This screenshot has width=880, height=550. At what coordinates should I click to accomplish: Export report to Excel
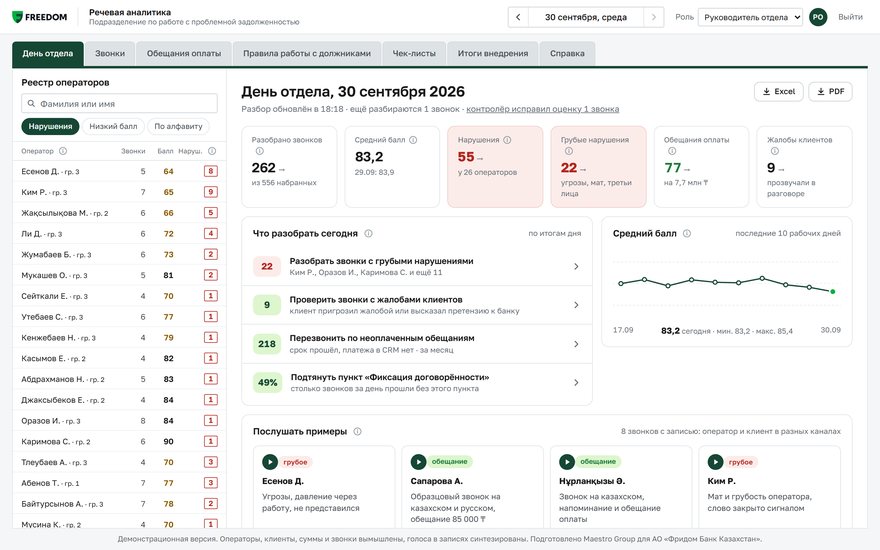tap(778, 91)
